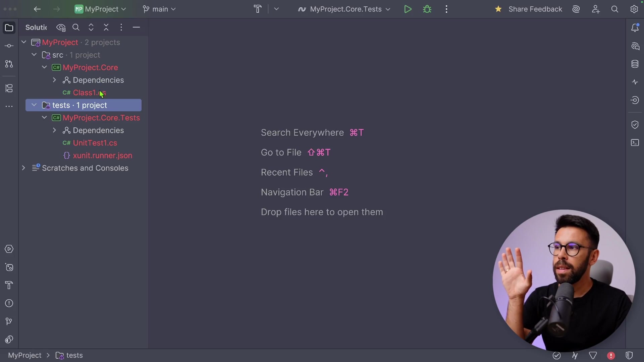This screenshot has height=362, width=644.
Task: Click the Build hammer icon in toolbar
Action: click(258, 9)
